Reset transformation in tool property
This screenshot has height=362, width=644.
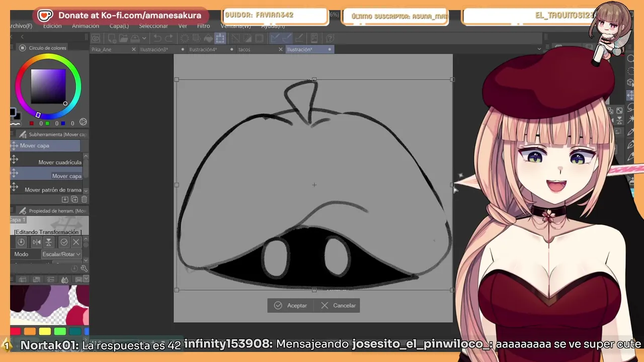click(x=21, y=242)
